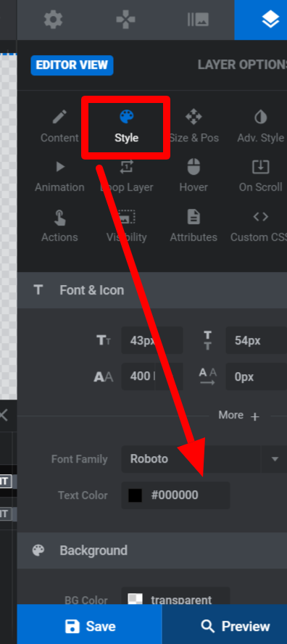The width and height of the screenshot is (287, 644).
Task: Click the #000000 text color value
Action: (x=175, y=495)
